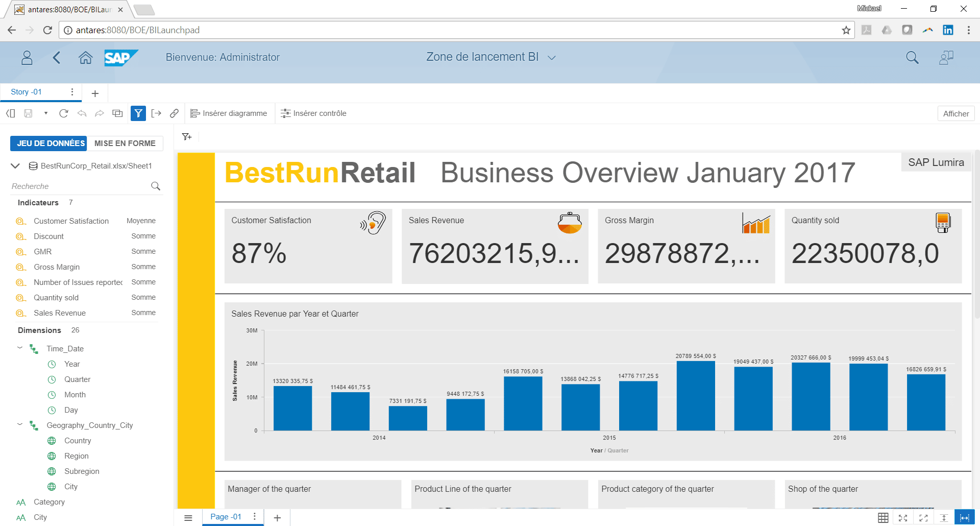Refresh data with the circular arrow icon
The image size is (980, 526).
point(64,113)
